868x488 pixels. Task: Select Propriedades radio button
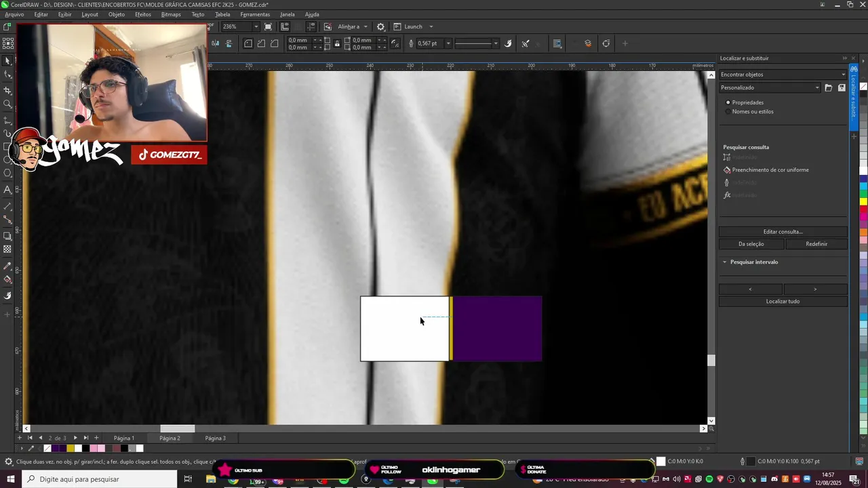coord(728,102)
